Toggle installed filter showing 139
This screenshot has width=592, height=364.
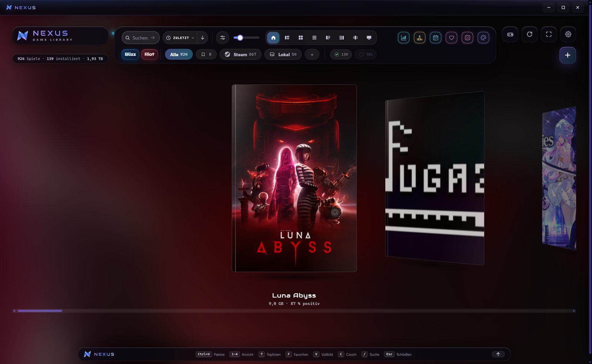341,54
